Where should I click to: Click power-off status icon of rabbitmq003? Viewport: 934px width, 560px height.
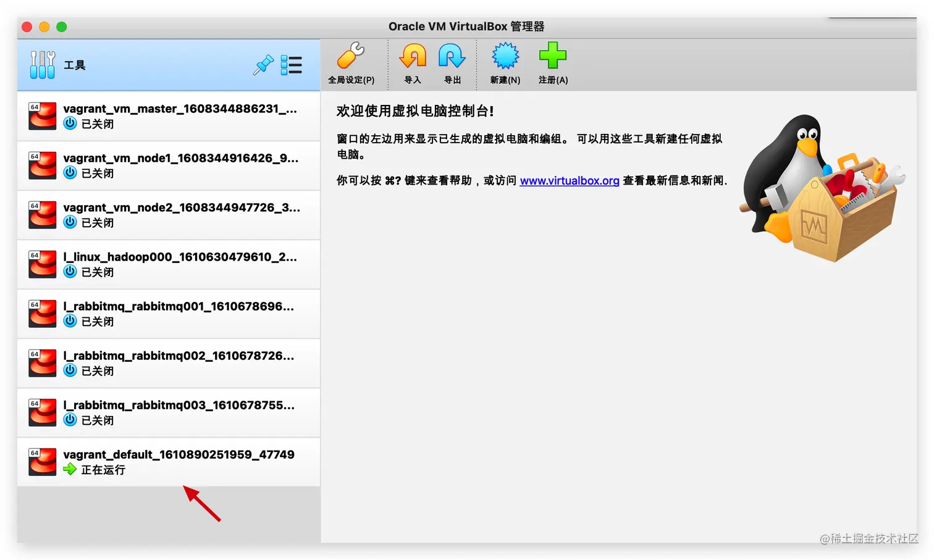70,420
